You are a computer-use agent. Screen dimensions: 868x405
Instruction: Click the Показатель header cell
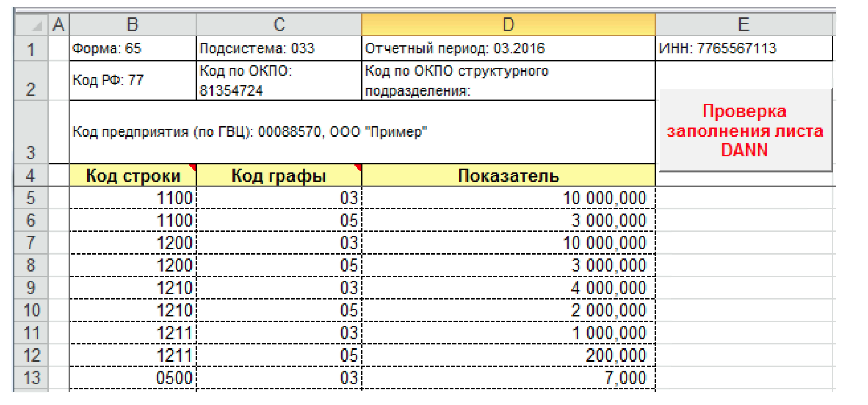508,175
